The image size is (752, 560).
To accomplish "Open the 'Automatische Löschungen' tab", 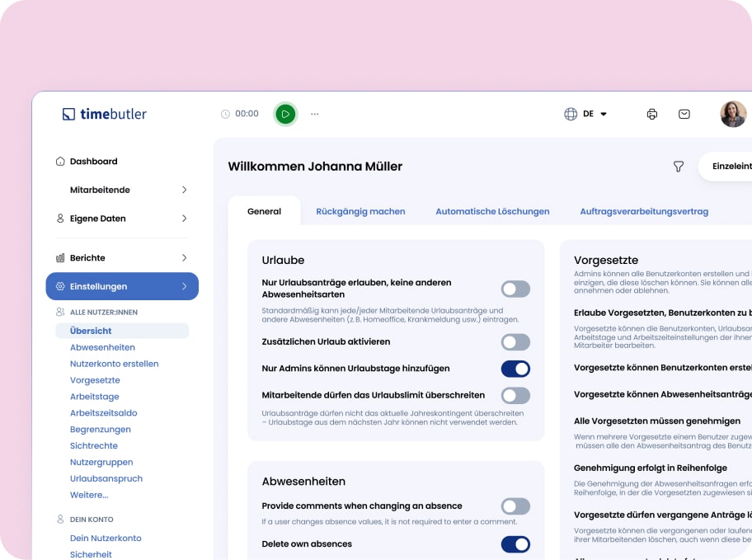I will pyautogui.click(x=492, y=211).
